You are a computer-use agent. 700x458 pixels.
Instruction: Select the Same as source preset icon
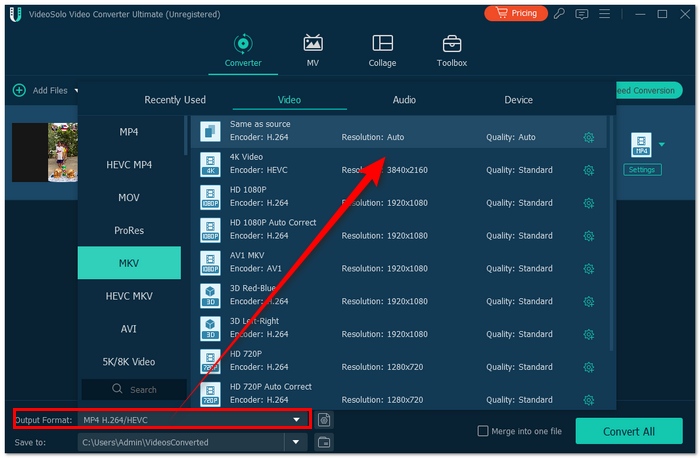[210, 131]
